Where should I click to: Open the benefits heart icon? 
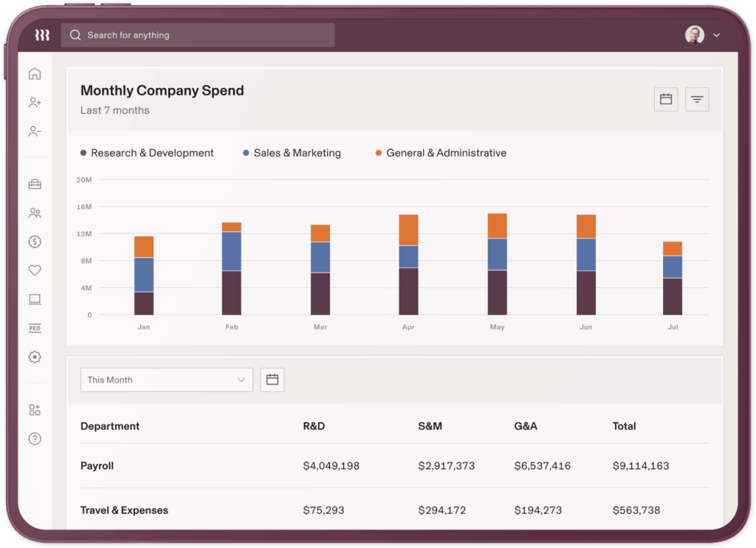pos(34,270)
